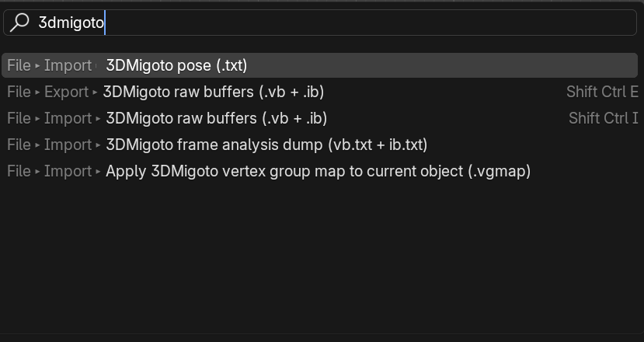The height and width of the screenshot is (342, 644).
Task: Click "File" breadcrumb in the Export raw buffers row
Action: tap(19, 92)
